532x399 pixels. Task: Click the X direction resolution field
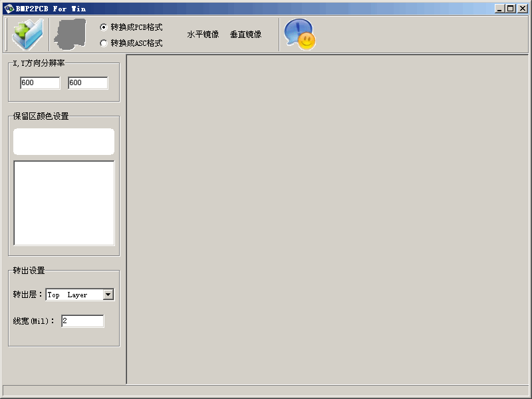39,82
